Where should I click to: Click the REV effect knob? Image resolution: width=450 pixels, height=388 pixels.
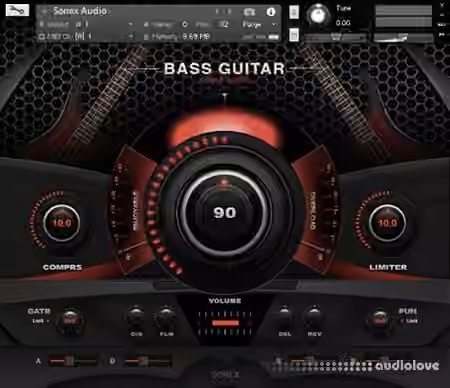314,315
